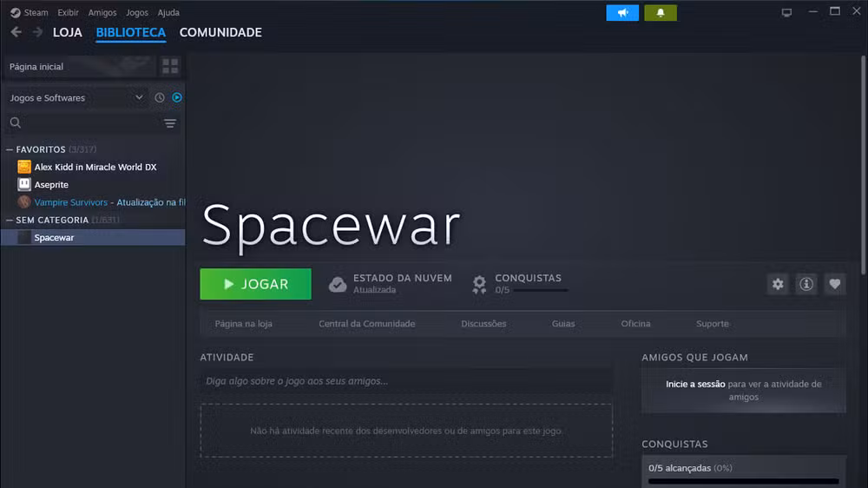Viewport: 868px width, 488px height.
Task: Click the 0/5 alcançadas text
Action: point(680,468)
